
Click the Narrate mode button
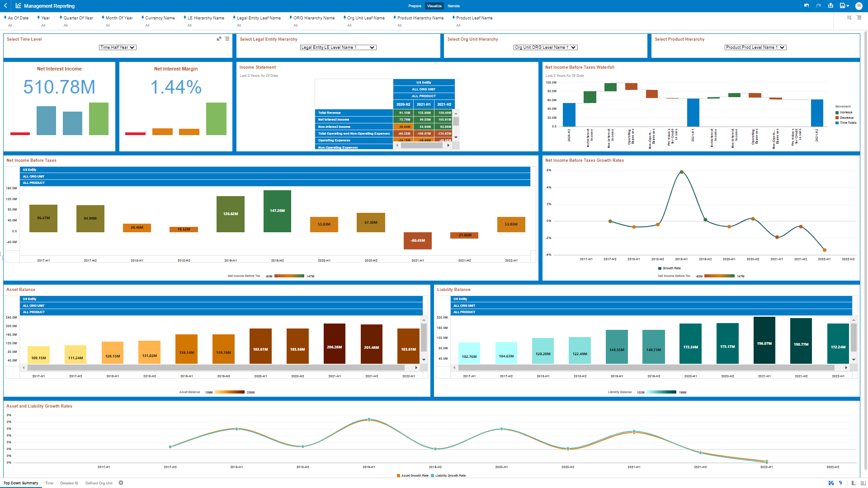[453, 6]
